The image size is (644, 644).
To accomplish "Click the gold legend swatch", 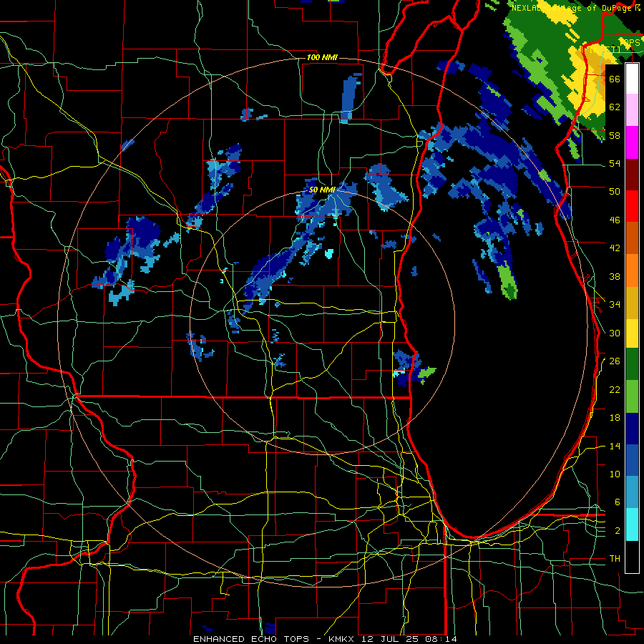I will point(632,302).
